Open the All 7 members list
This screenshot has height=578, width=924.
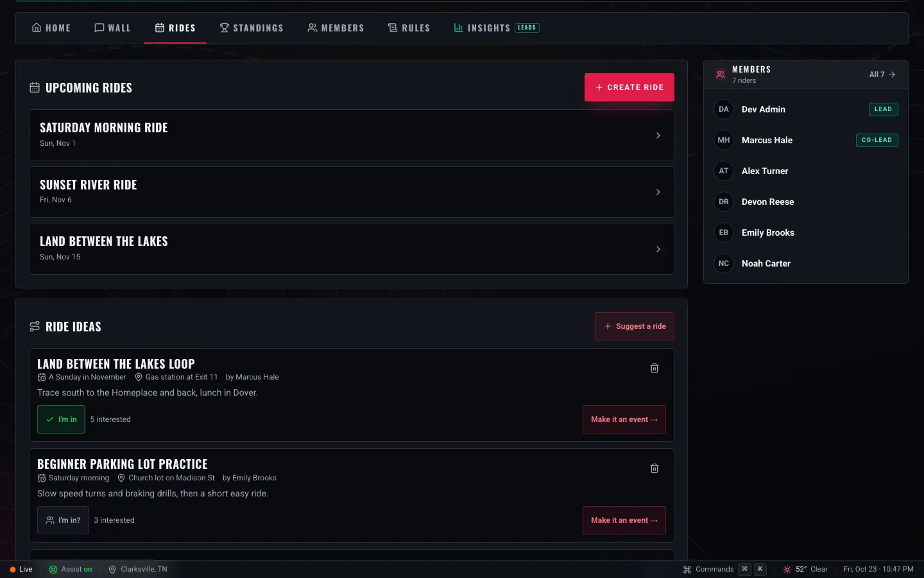coord(882,74)
